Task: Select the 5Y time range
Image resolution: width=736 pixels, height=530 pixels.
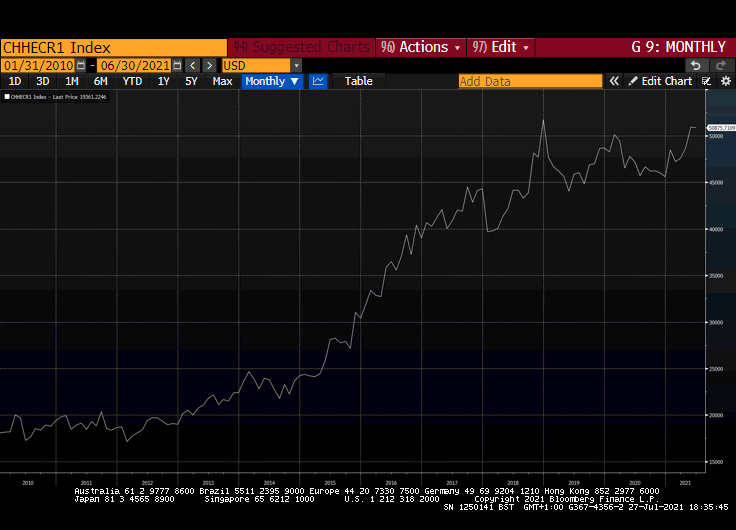Action: coord(191,81)
